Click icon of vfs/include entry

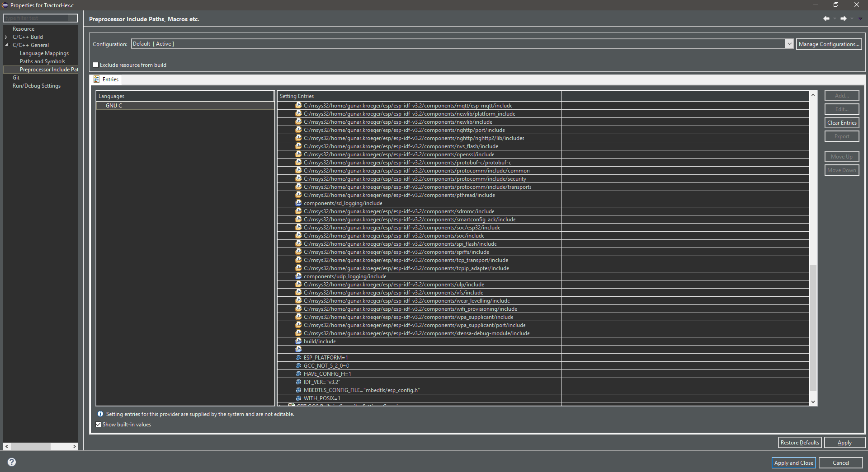coord(298,292)
